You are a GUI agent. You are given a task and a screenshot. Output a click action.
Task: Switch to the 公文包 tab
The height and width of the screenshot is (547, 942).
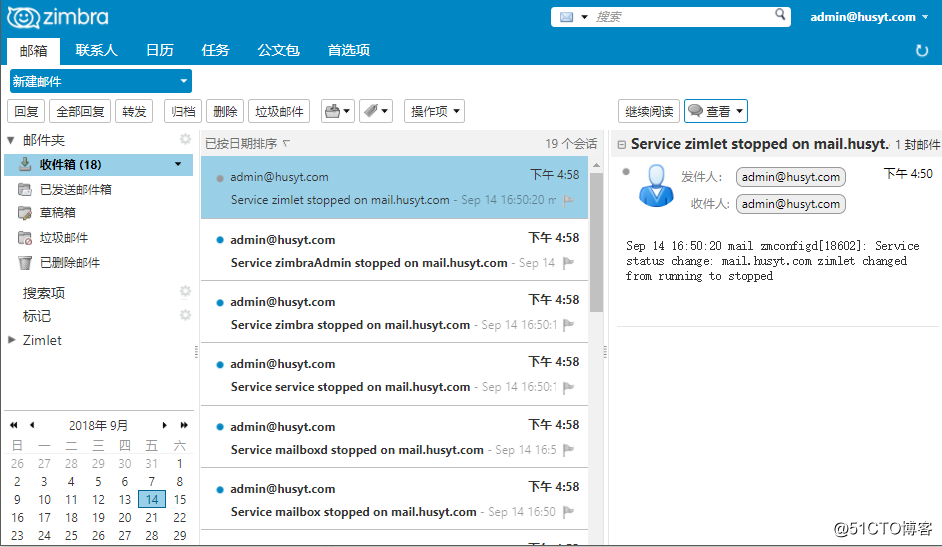[x=278, y=50]
